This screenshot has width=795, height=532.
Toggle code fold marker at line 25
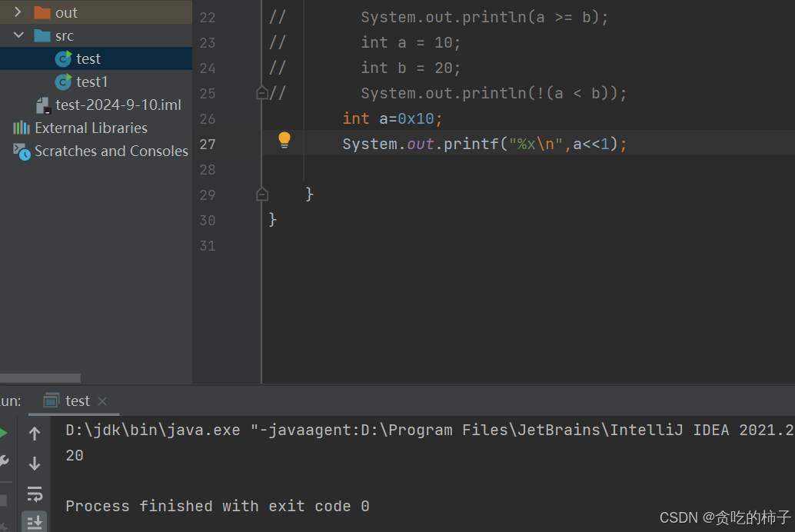click(x=262, y=93)
